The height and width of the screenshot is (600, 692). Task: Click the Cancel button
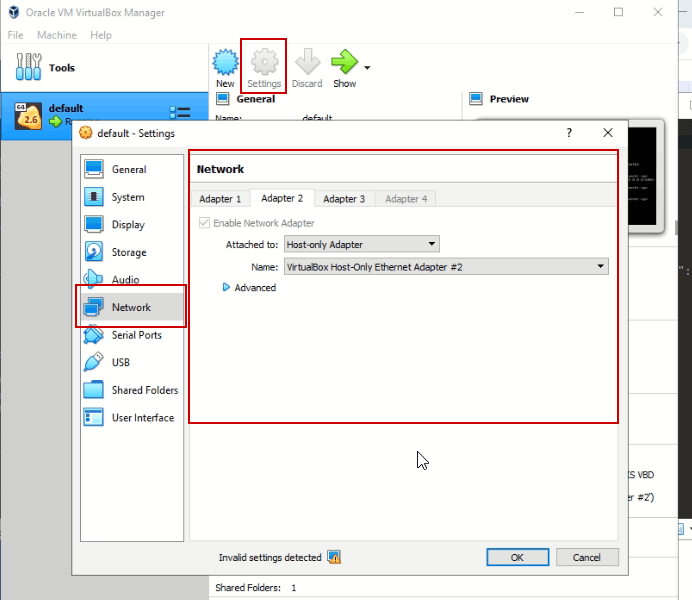click(587, 557)
